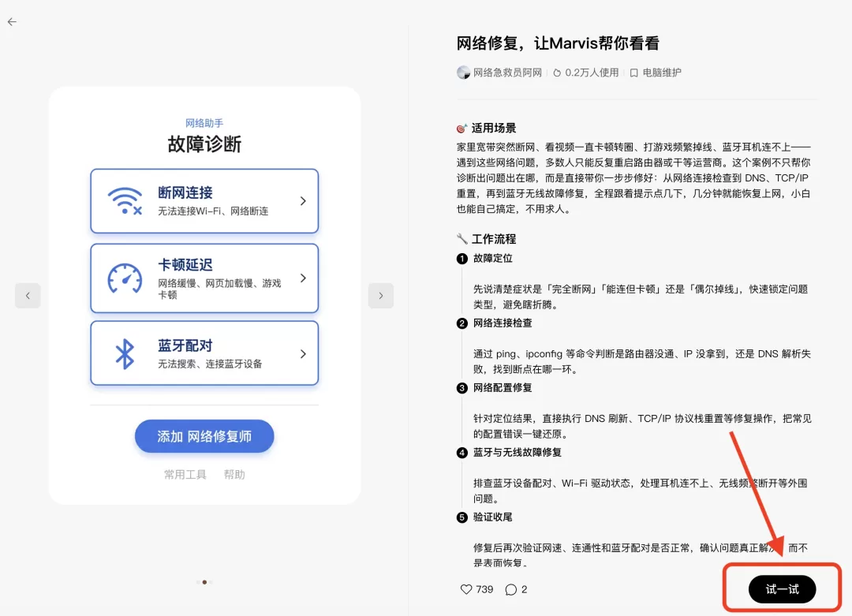Screen dimensions: 852x616
Task: Click 无法搜索、连接蓝牙设备 description
Action: pyautogui.click(x=210, y=364)
